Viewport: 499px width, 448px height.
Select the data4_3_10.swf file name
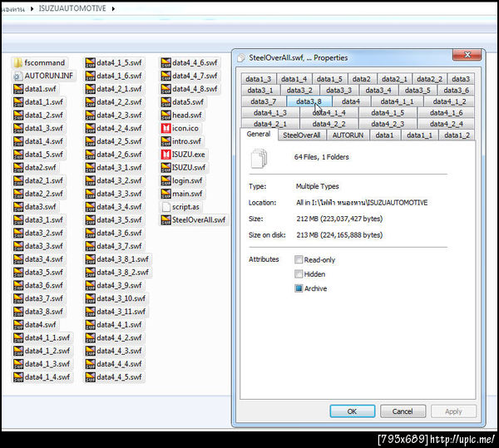click(121, 298)
